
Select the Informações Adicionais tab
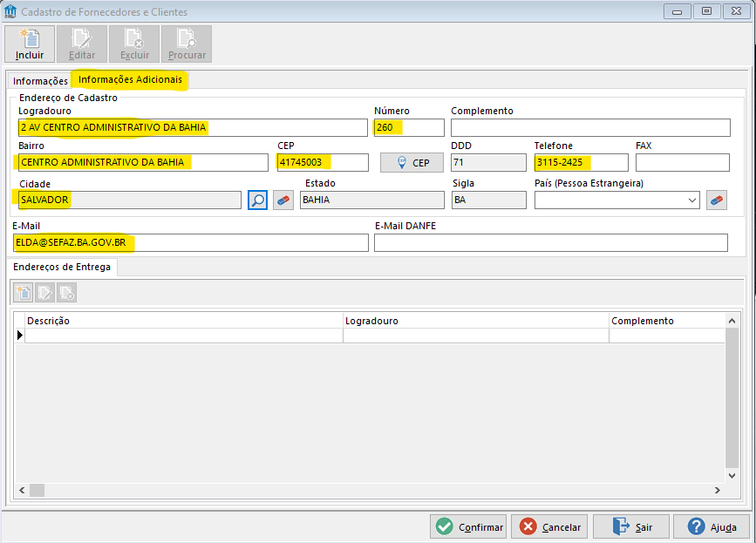tap(130, 79)
